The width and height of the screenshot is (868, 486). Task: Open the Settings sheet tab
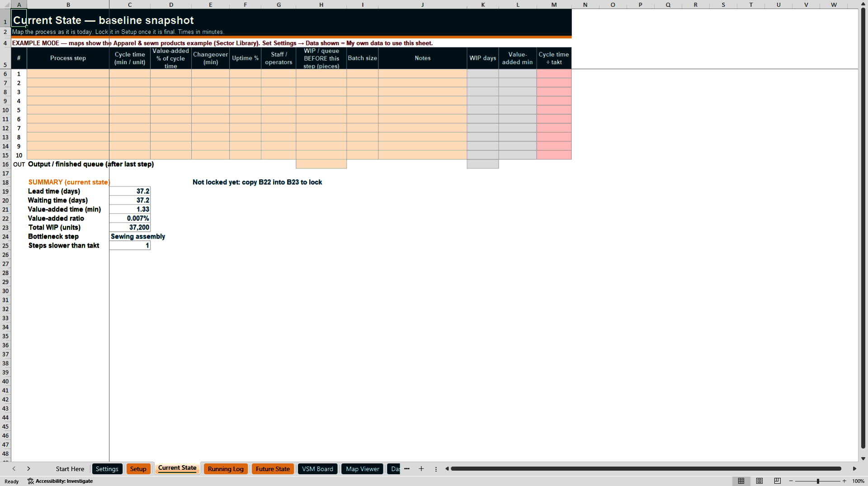pyautogui.click(x=107, y=469)
